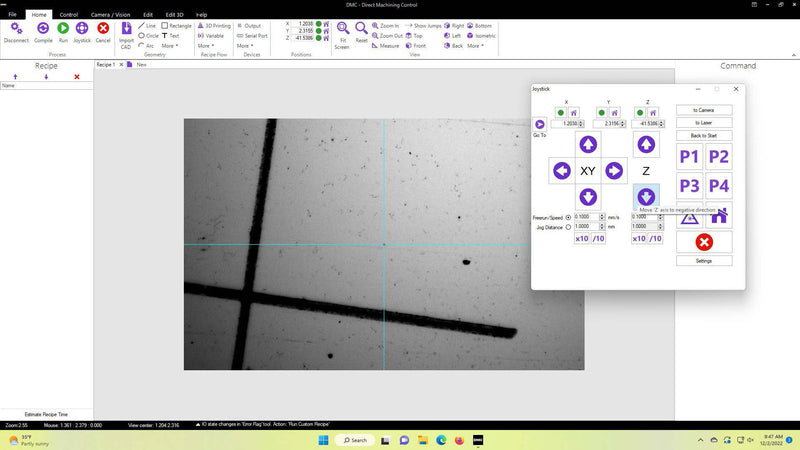Image resolution: width=800 pixels, height=450 pixels.
Task: Click the Back to Start button
Action: click(704, 136)
